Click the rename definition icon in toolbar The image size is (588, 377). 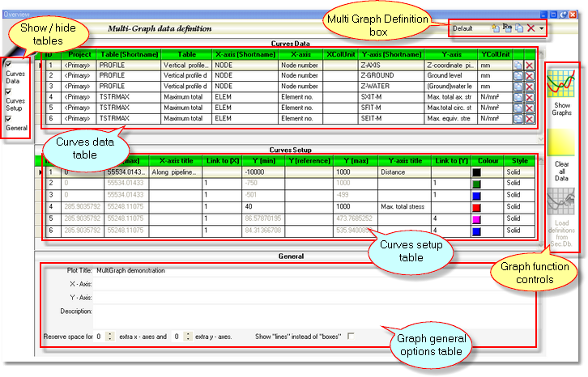[507, 28]
